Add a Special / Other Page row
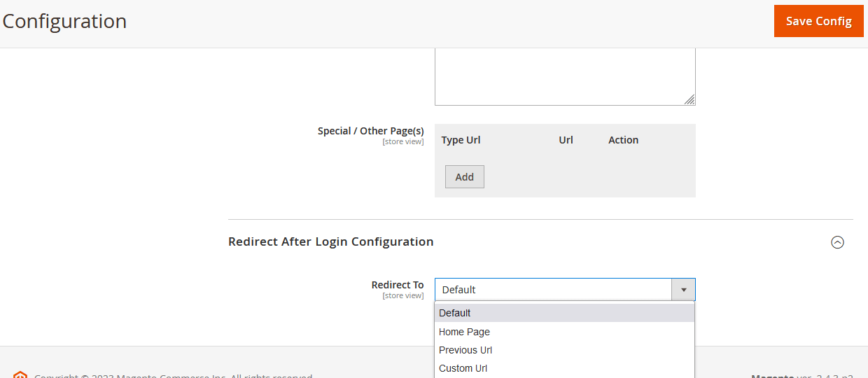Image resolution: width=868 pixels, height=378 pixels. pos(465,177)
